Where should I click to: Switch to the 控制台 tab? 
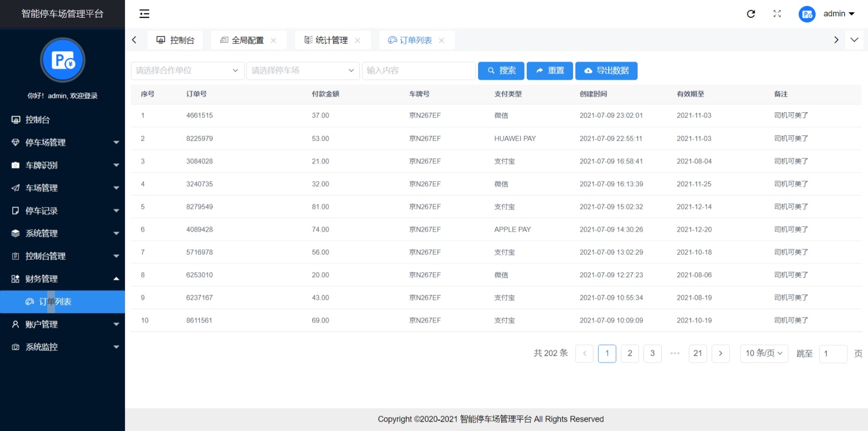point(175,40)
